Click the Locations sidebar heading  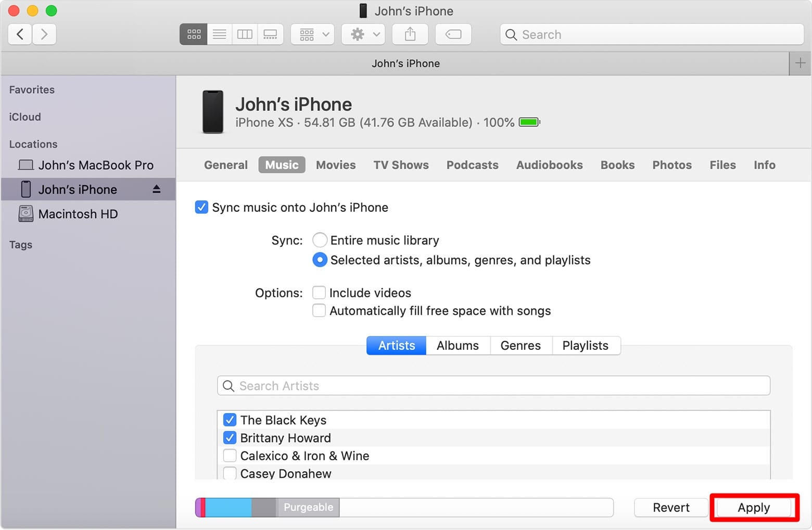click(x=33, y=144)
